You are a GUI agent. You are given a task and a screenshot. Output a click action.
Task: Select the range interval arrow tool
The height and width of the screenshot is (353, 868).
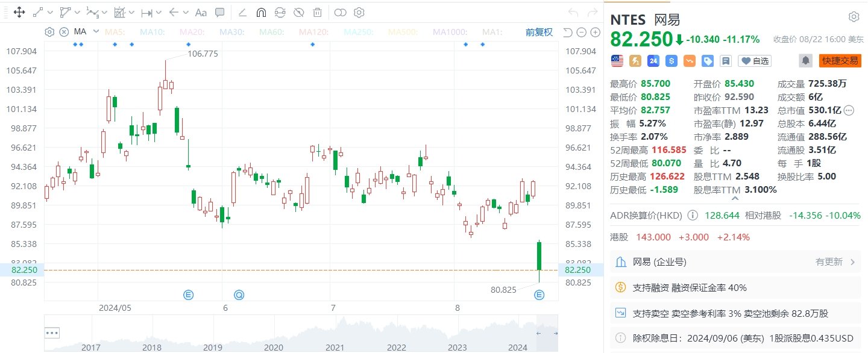point(146,12)
